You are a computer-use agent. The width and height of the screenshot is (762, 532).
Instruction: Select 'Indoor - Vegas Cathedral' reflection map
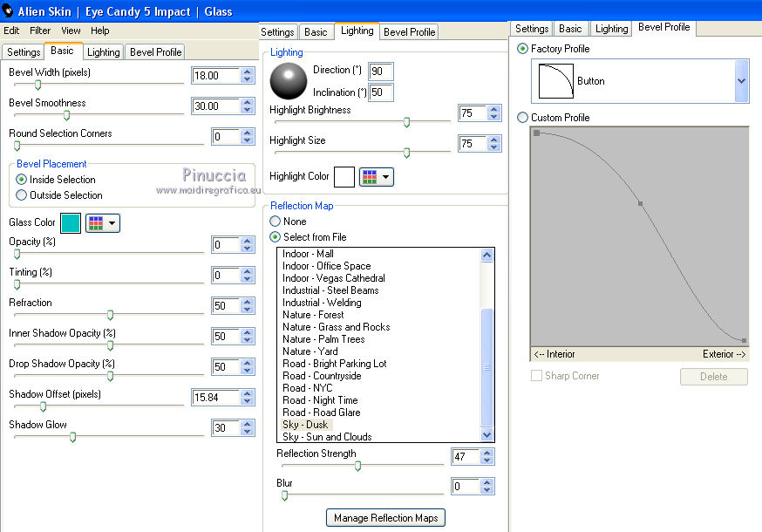(x=333, y=278)
